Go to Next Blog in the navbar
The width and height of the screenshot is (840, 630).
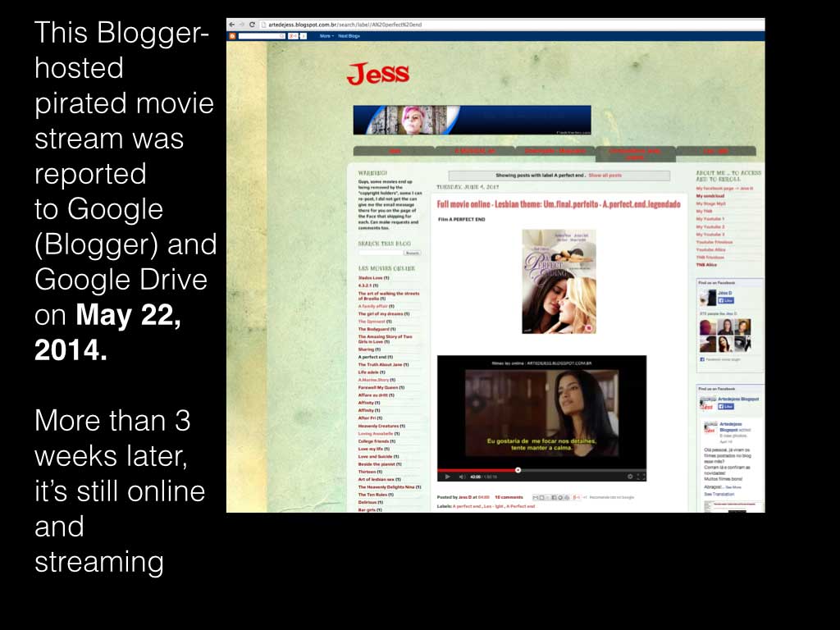349,36
